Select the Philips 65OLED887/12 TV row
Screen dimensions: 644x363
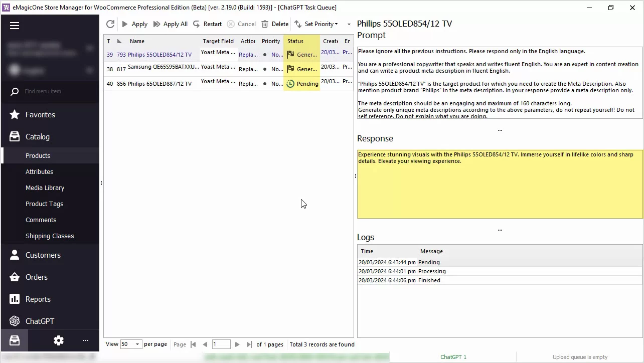[159, 84]
